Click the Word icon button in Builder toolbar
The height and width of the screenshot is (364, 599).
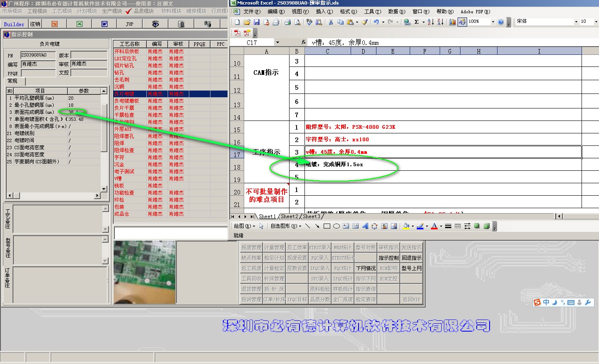104,24
